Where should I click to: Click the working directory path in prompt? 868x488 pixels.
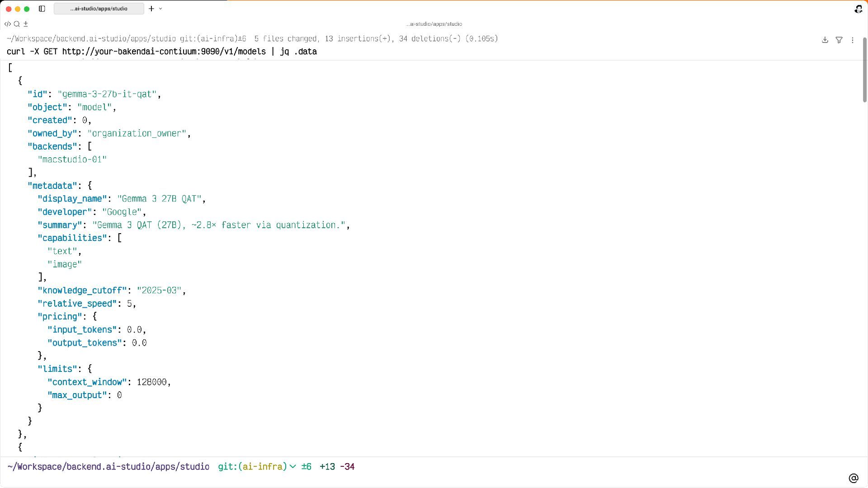tap(108, 467)
